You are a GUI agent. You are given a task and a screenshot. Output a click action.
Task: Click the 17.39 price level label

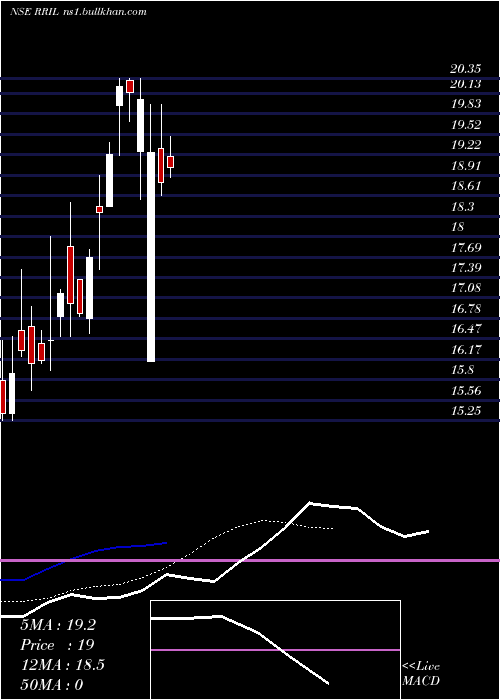tap(466, 267)
